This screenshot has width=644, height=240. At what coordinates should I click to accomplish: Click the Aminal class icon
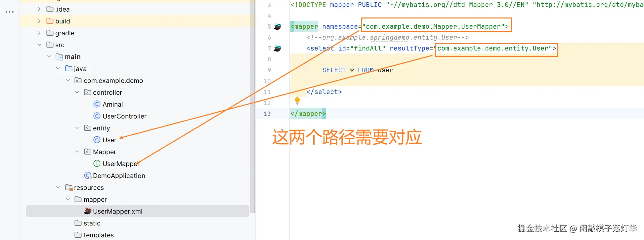click(x=97, y=104)
